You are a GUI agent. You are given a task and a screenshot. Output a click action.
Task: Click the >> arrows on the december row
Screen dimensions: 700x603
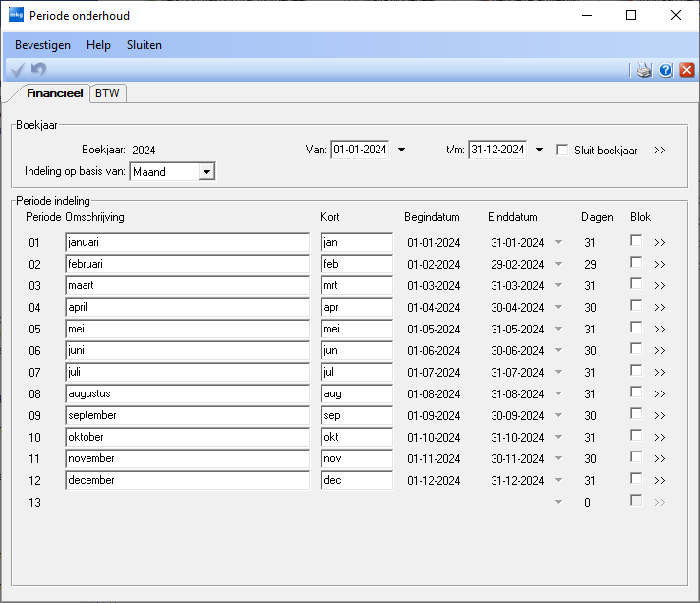click(x=660, y=481)
